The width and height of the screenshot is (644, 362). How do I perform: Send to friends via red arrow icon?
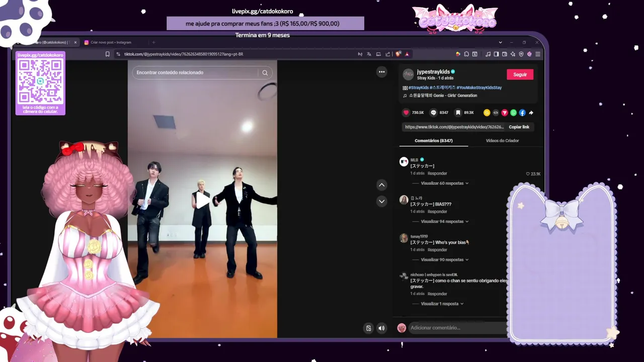pyautogui.click(x=505, y=113)
